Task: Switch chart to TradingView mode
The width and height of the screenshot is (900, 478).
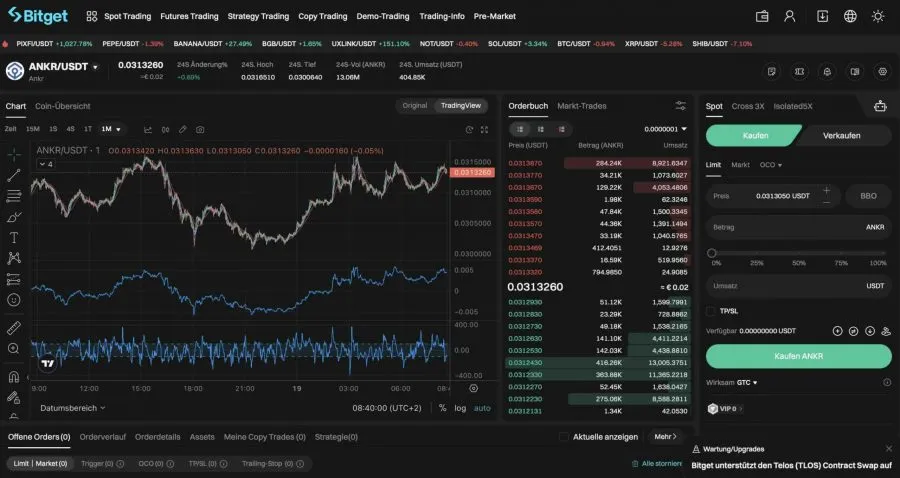Action: (460, 106)
